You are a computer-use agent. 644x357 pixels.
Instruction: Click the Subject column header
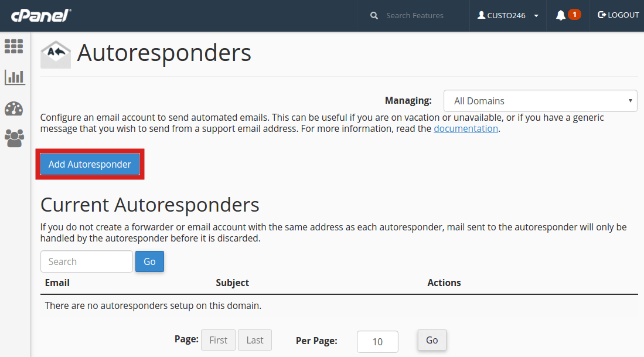pyautogui.click(x=233, y=283)
